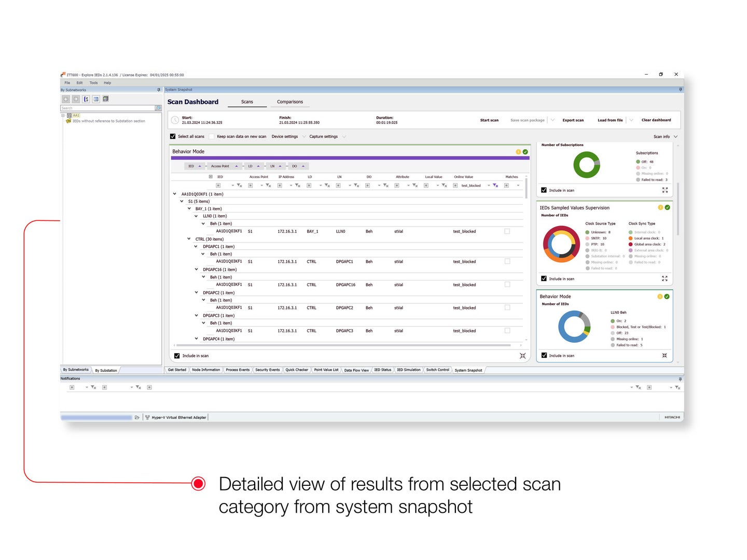Disable Include in scan for Subscriptions chart
The width and height of the screenshot is (747, 560).
[544, 190]
